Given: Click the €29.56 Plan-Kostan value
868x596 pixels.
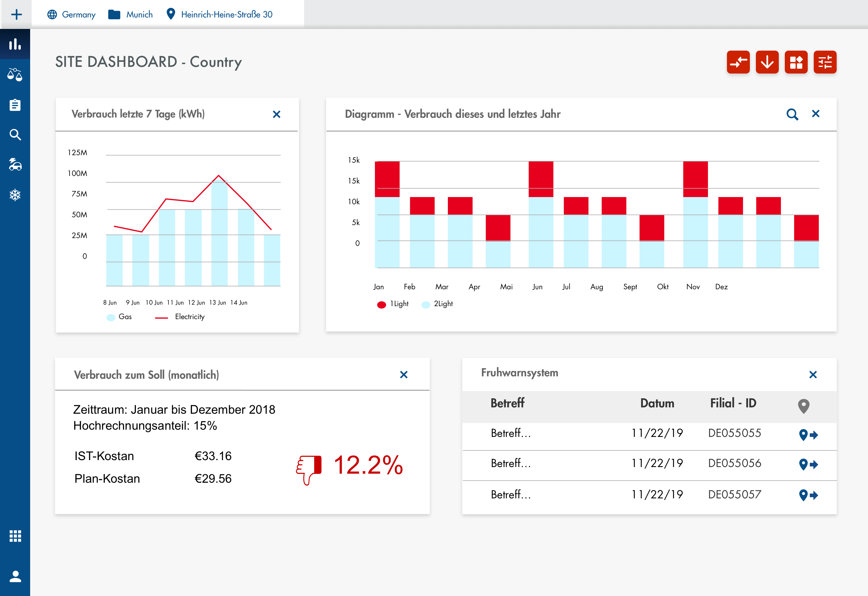Looking at the screenshot, I should pyautogui.click(x=213, y=479).
